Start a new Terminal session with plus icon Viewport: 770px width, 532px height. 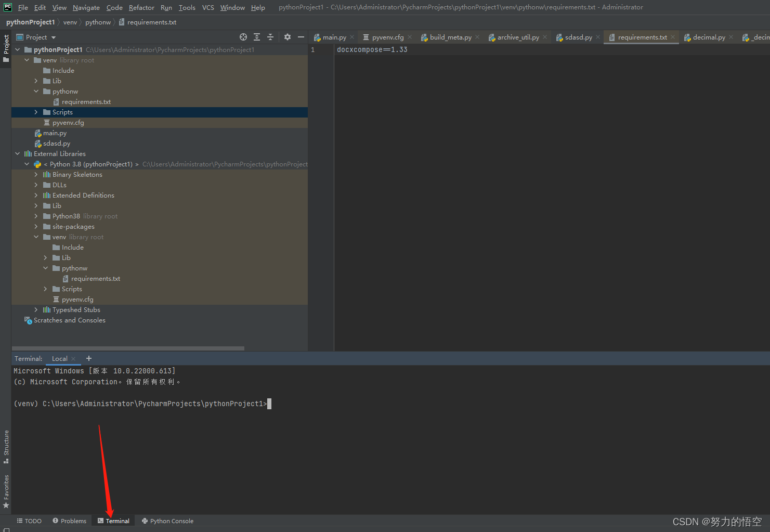point(88,358)
